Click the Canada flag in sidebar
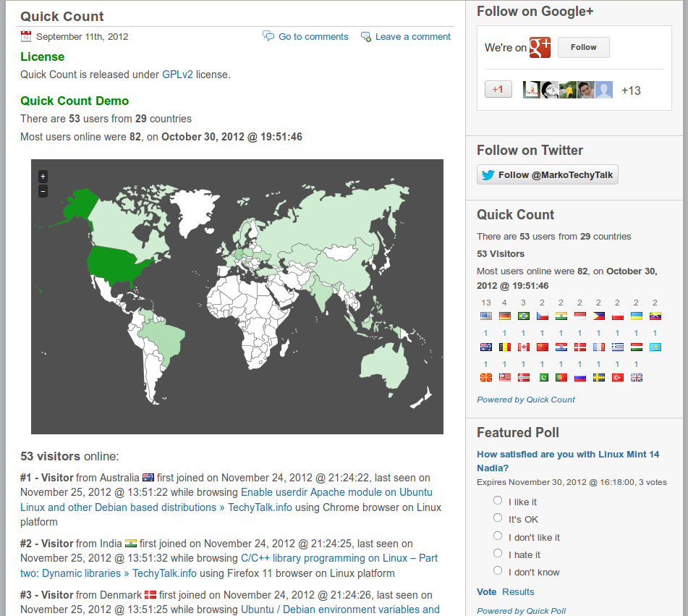 pyautogui.click(x=524, y=347)
